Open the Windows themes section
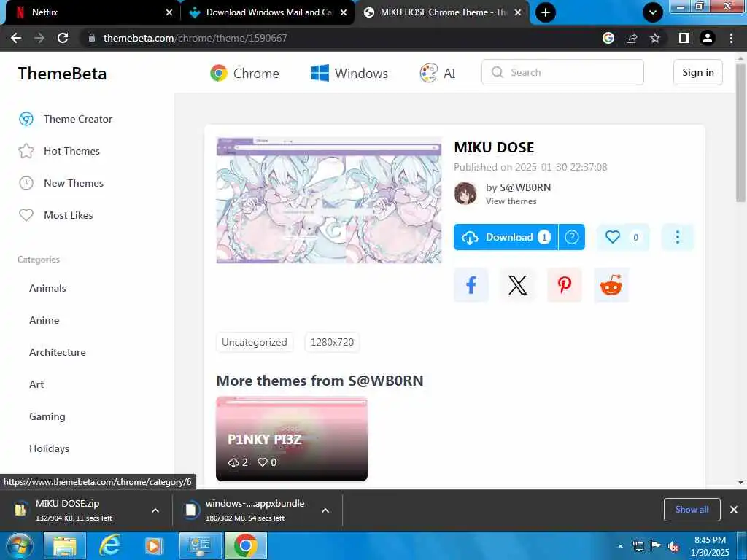This screenshot has width=747, height=560. click(x=349, y=74)
